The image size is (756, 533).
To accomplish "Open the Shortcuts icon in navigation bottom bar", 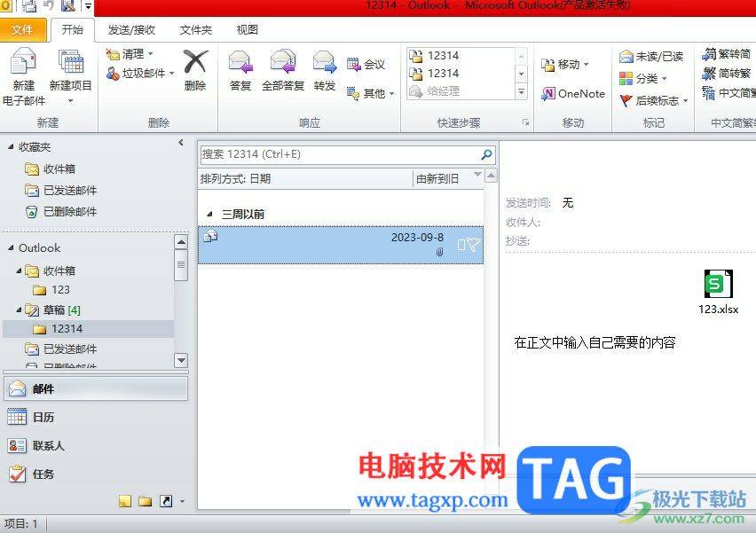I will point(165,501).
